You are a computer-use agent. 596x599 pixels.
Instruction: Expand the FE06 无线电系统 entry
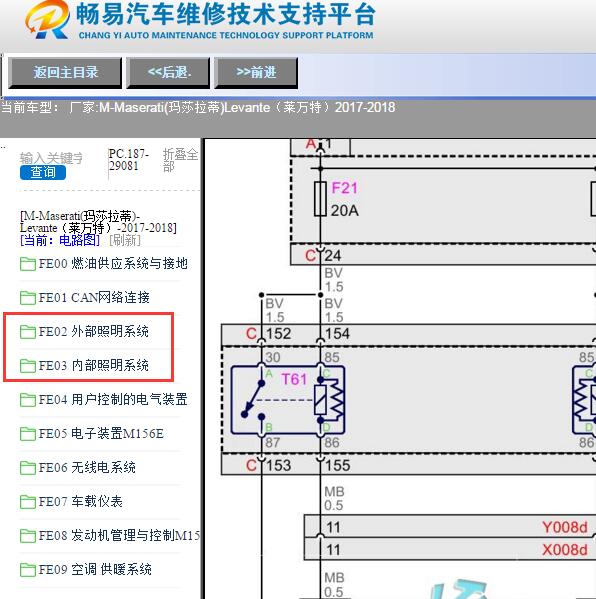pyautogui.click(x=87, y=468)
